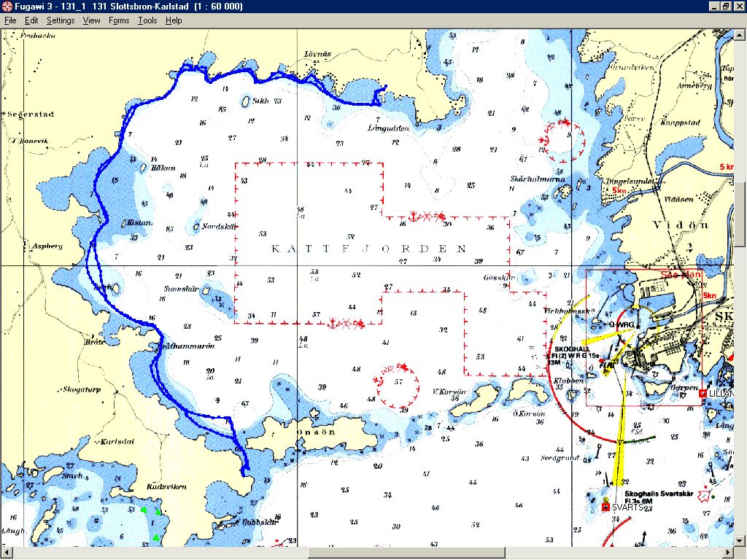This screenshot has width=747, height=560.
Task: Click the Nordskär islet label
Action: [x=219, y=227]
